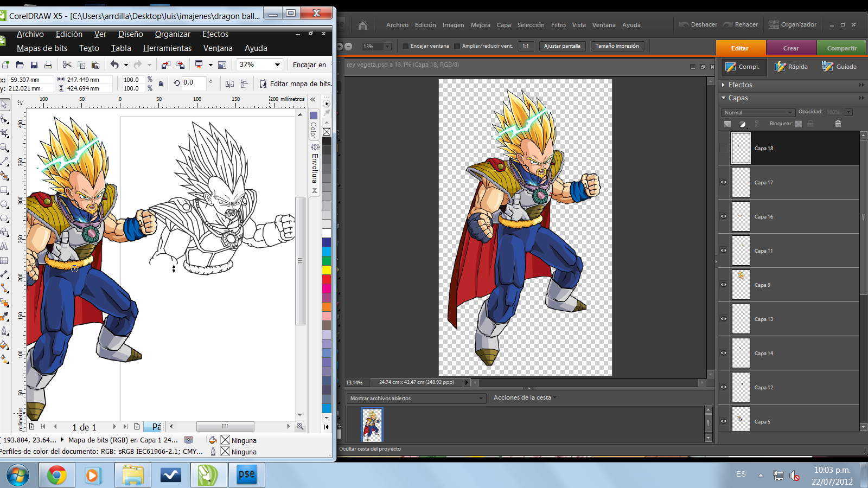This screenshot has height=488, width=868.
Task: Click the delete layer trash icon
Action: coord(838,124)
